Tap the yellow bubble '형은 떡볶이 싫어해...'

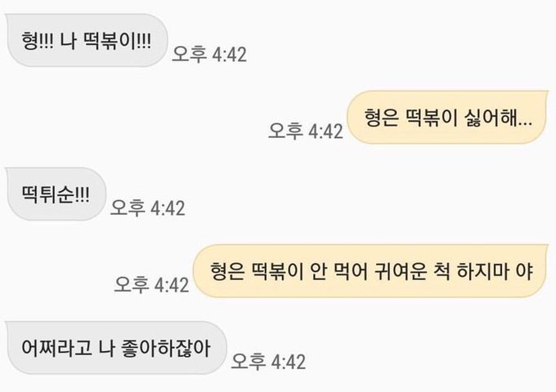[447, 118]
